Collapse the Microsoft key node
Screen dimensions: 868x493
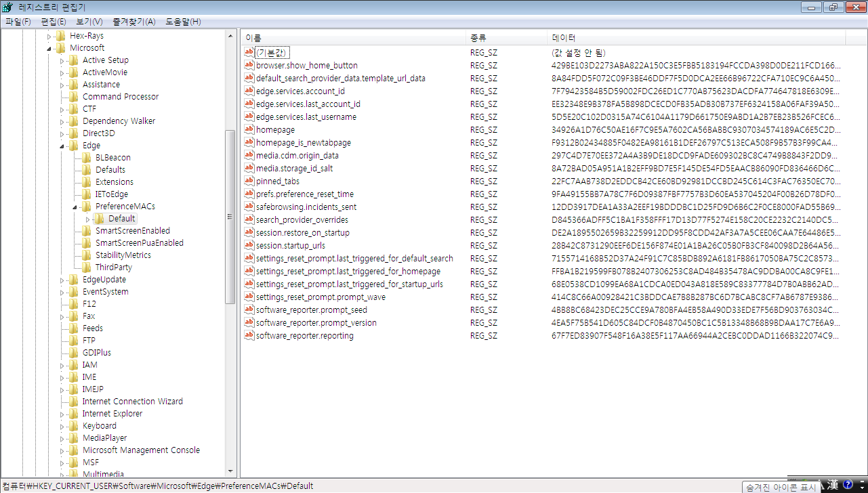[x=49, y=49]
